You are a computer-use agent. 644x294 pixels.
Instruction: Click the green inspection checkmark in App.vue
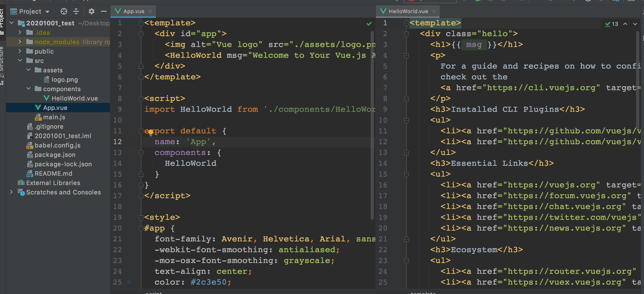(369, 24)
